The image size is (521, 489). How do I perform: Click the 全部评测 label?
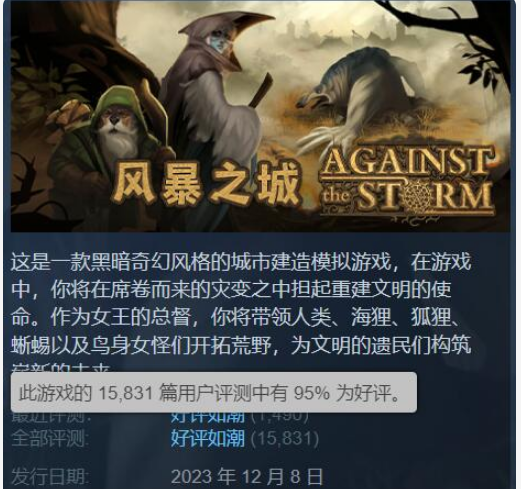pyautogui.click(x=50, y=438)
